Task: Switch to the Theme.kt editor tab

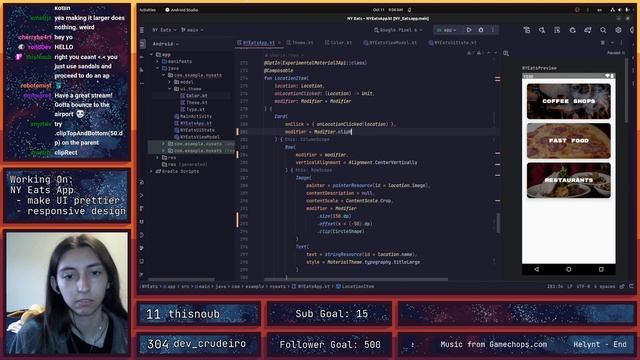Action: 300,42
